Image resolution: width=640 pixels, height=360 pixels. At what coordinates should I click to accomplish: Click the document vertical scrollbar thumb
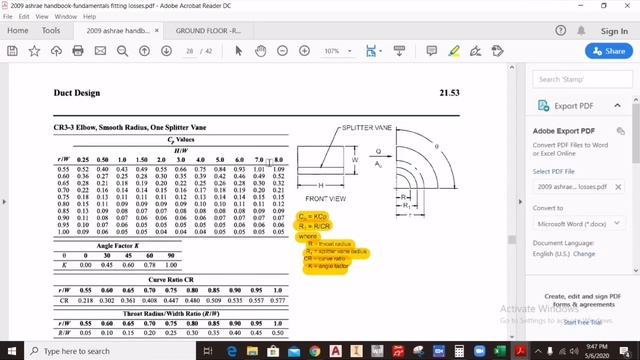click(512, 239)
